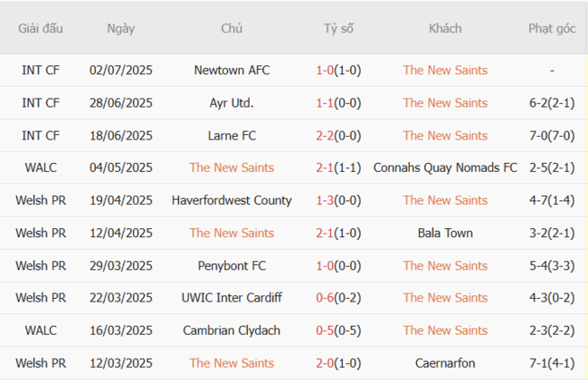
Task: Click the WALC league cell dated 16/03/2025
Action: pos(41,330)
